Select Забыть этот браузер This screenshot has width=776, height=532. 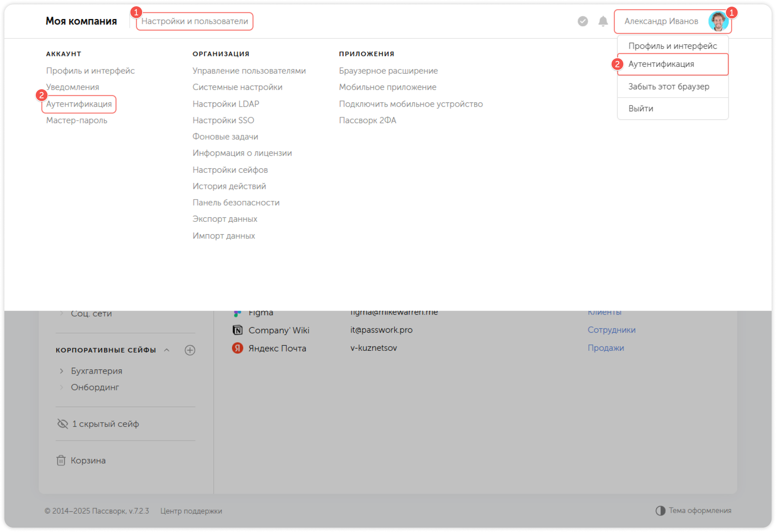pyautogui.click(x=669, y=87)
